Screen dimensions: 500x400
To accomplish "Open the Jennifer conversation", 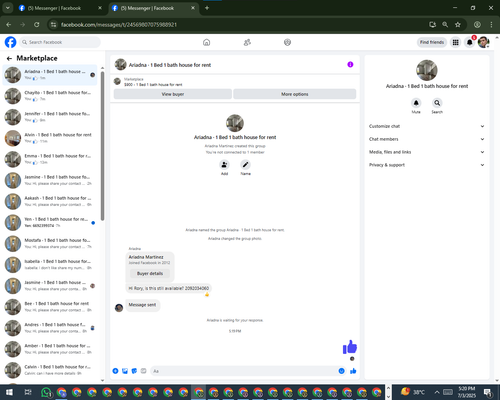I will pyautogui.click(x=50, y=117).
